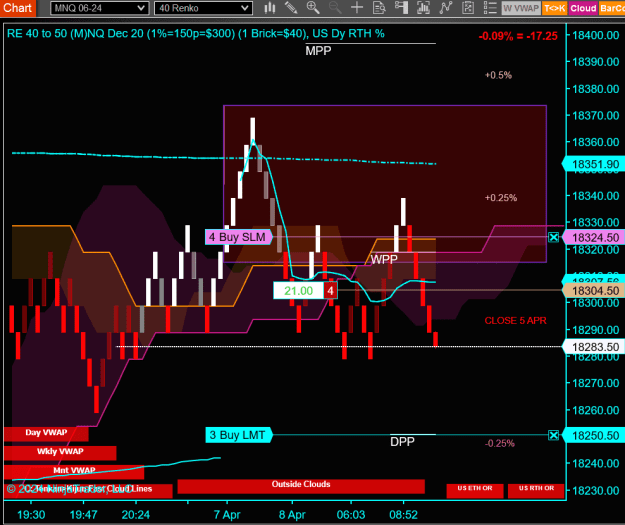Click the +0.25% level label
This screenshot has height=525, width=625.
[501, 198]
